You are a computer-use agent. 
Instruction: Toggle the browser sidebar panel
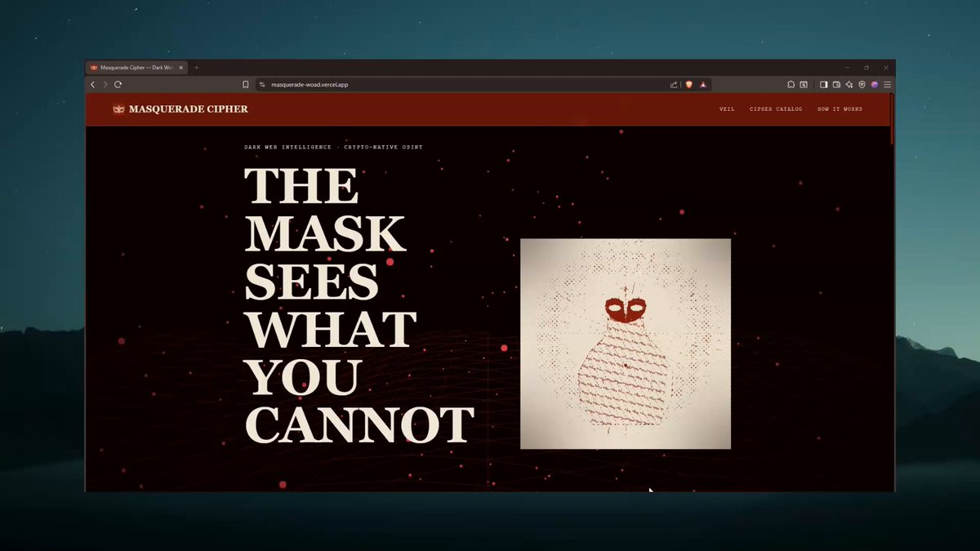[x=823, y=84]
